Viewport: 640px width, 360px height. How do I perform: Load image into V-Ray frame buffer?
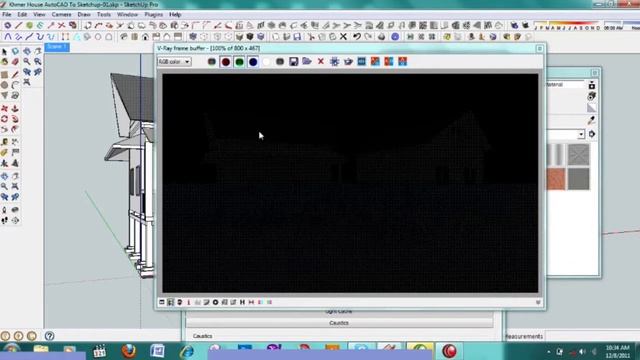[x=307, y=62]
